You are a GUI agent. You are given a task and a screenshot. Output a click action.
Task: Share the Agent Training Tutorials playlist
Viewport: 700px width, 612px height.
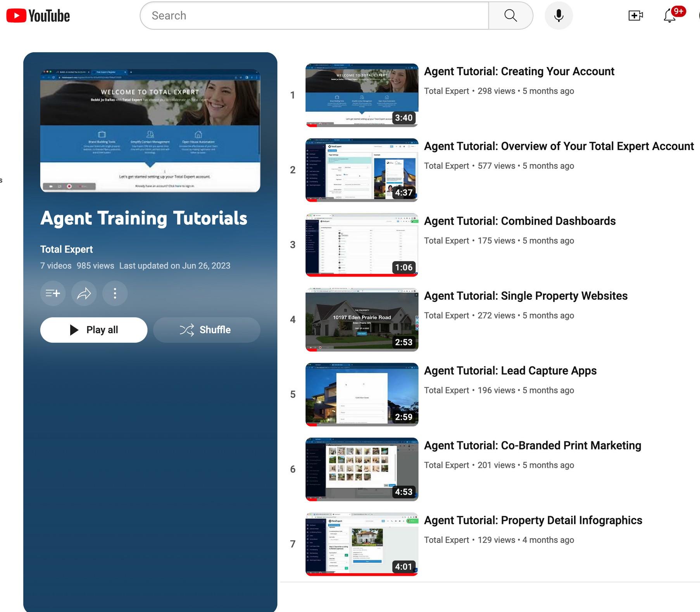84,293
